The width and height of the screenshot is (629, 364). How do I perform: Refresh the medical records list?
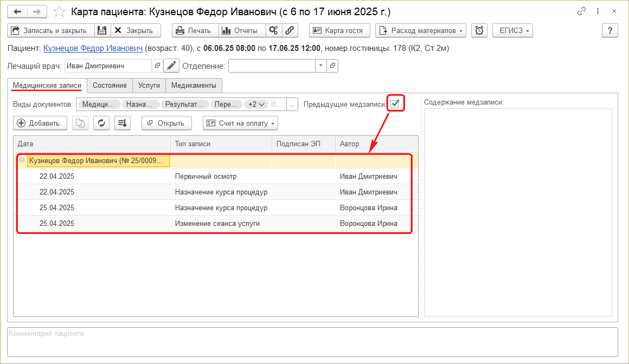(x=101, y=123)
